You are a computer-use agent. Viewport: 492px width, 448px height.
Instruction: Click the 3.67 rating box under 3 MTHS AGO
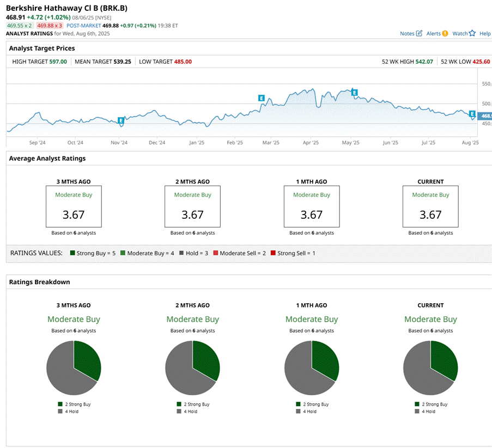(x=74, y=207)
